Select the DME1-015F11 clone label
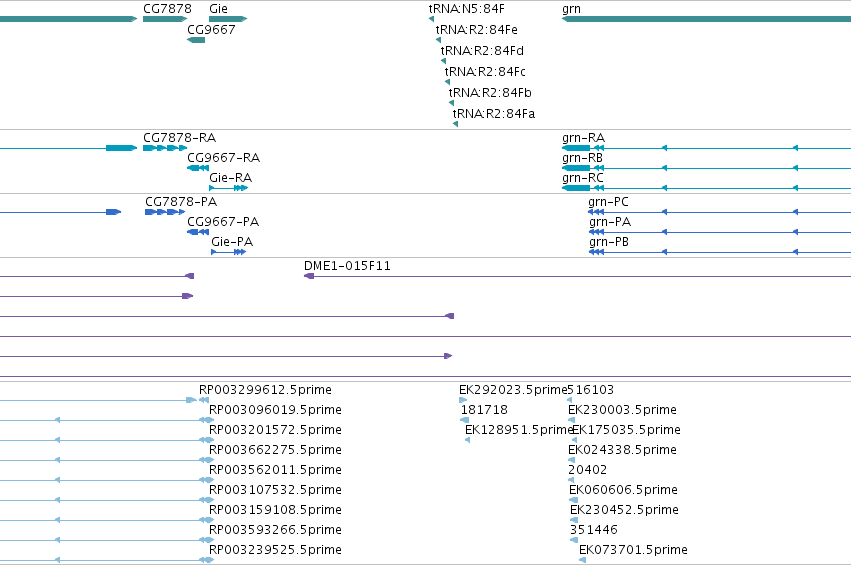 pyautogui.click(x=347, y=266)
